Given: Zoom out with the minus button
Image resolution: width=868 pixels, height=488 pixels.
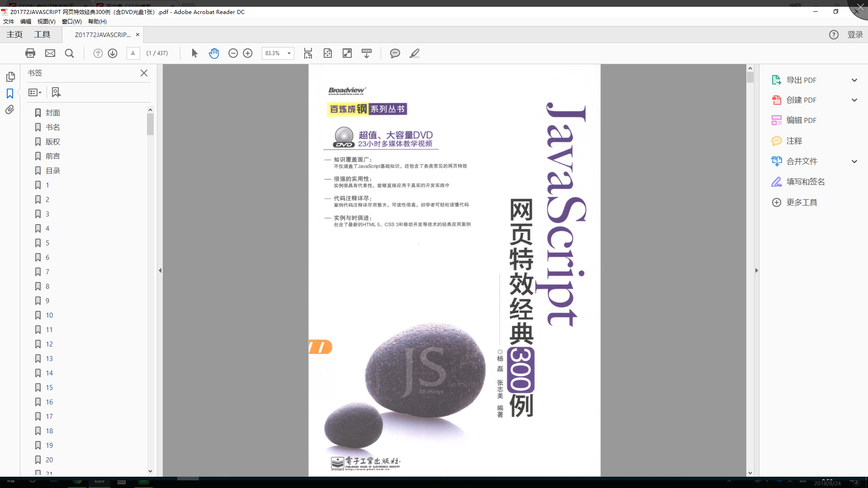Looking at the screenshot, I should point(233,53).
